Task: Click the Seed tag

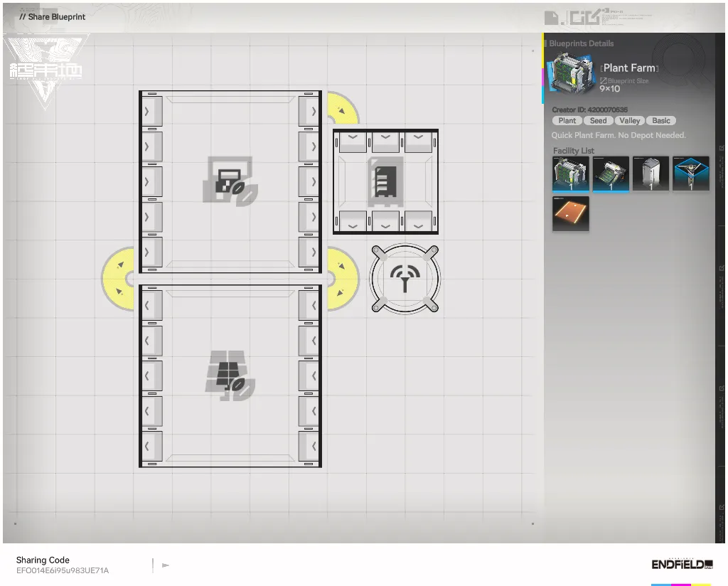Action: pos(598,121)
